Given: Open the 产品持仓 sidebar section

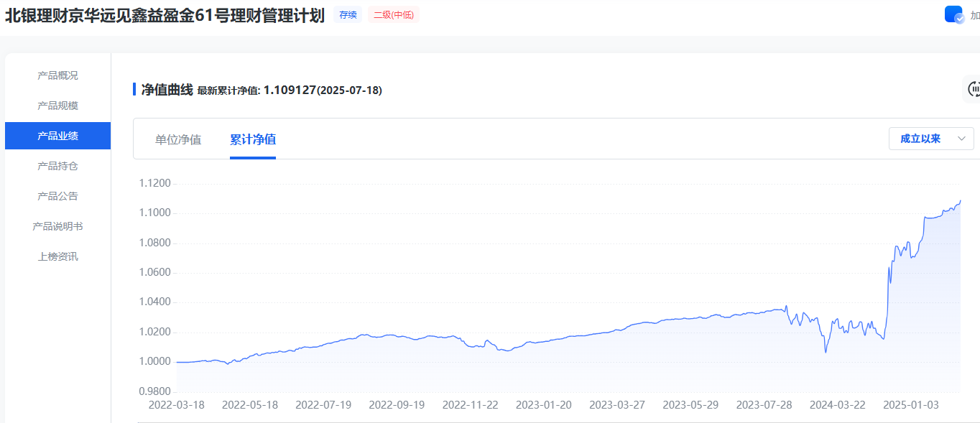Looking at the screenshot, I should pos(57,166).
